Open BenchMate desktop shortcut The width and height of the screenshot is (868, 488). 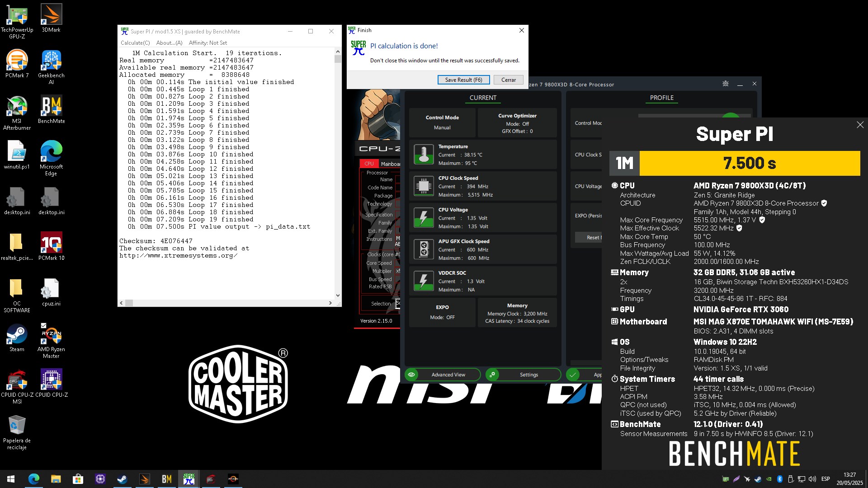pyautogui.click(x=51, y=109)
